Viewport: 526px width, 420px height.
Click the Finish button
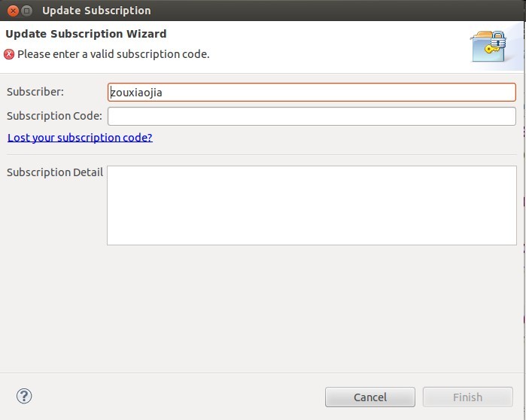[467, 397]
